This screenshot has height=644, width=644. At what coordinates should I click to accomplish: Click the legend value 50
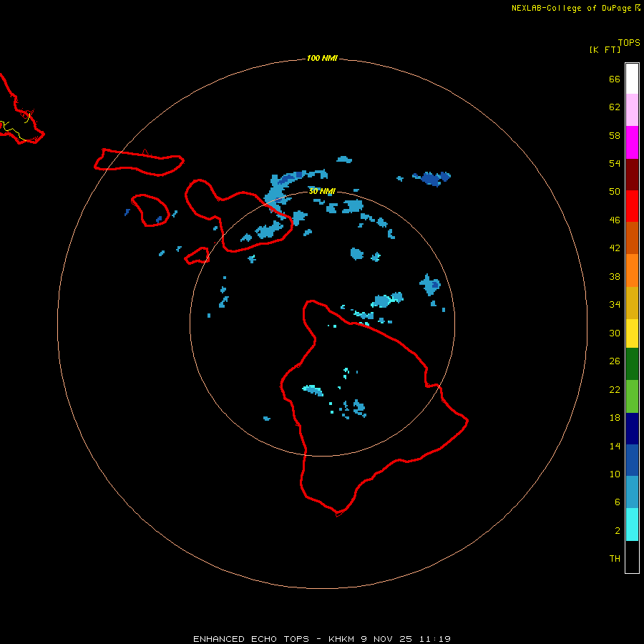pyautogui.click(x=615, y=191)
